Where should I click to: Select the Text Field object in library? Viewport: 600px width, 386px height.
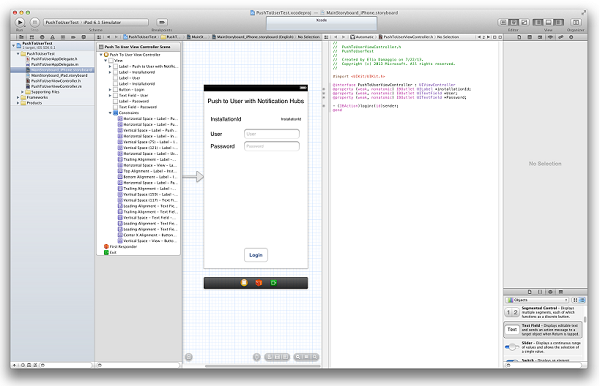pos(543,329)
